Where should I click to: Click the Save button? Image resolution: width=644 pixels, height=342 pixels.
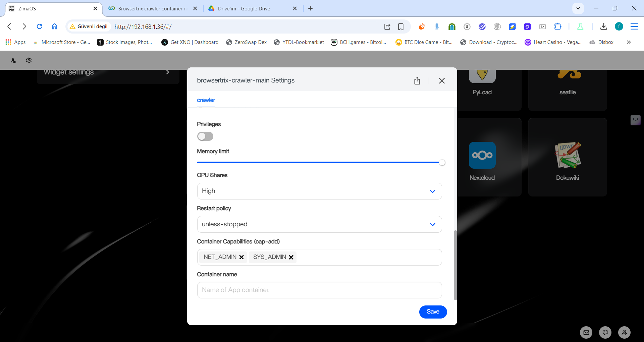[x=433, y=312]
